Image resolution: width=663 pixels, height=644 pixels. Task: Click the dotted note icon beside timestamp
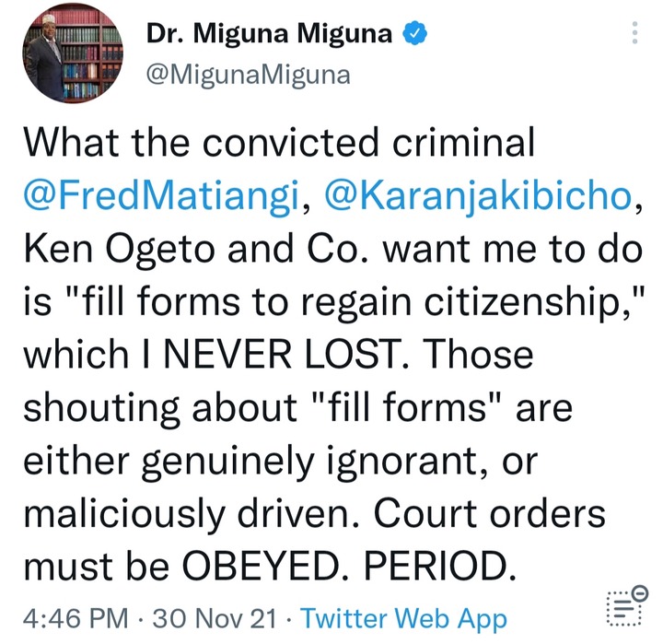(624, 608)
